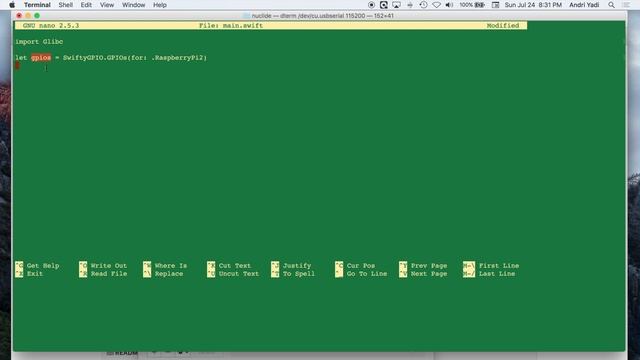Click the red cursor block below let
640x360 pixels.
[17, 66]
